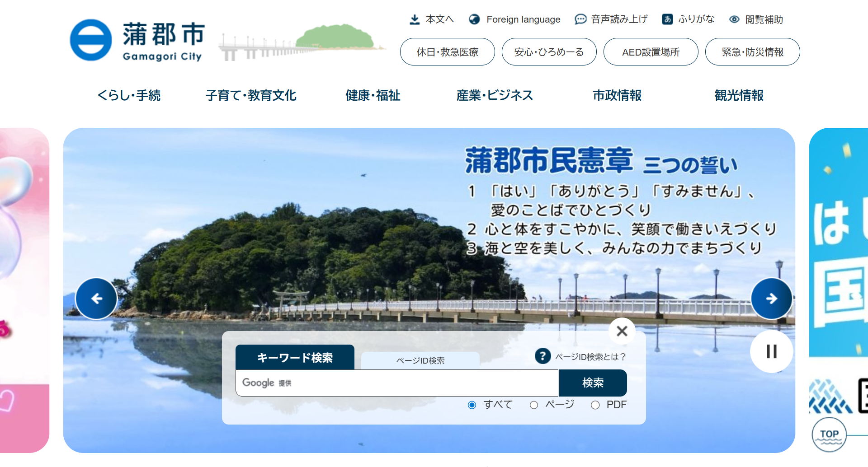Click the eye icon for 閲覧補助
Image resolution: width=868 pixels, height=467 pixels.
tap(734, 19)
